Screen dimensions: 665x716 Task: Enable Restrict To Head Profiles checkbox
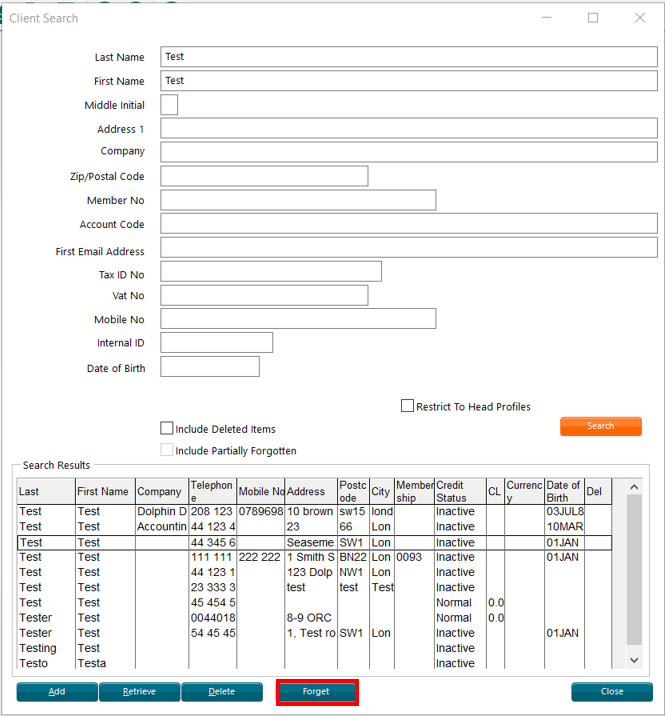(x=407, y=405)
